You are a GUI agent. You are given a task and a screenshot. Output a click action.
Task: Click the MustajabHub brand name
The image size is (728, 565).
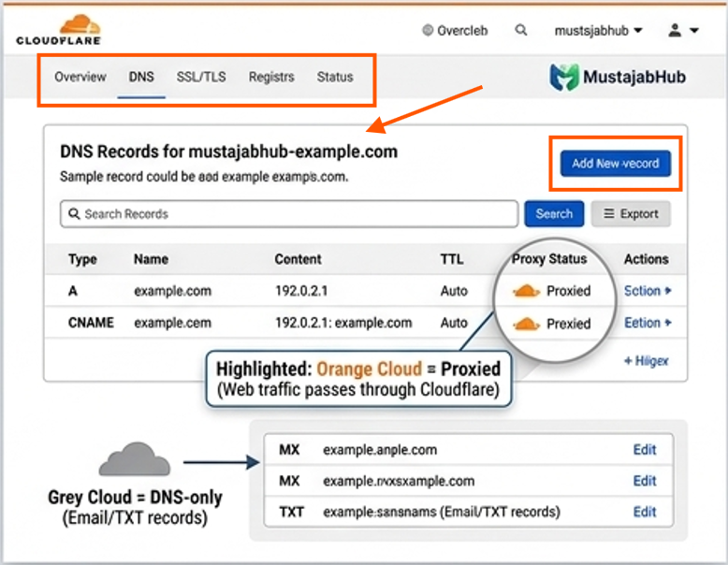pos(634,77)
